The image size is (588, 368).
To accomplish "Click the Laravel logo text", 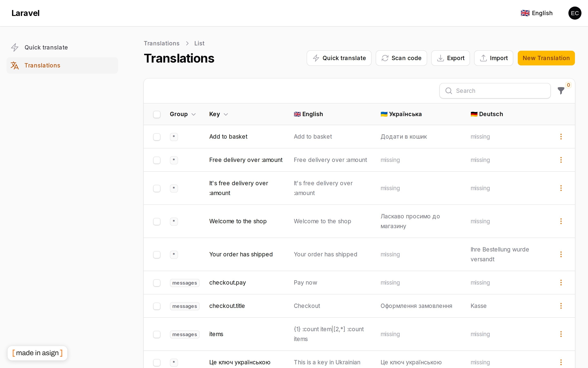I will click(26, 13).
